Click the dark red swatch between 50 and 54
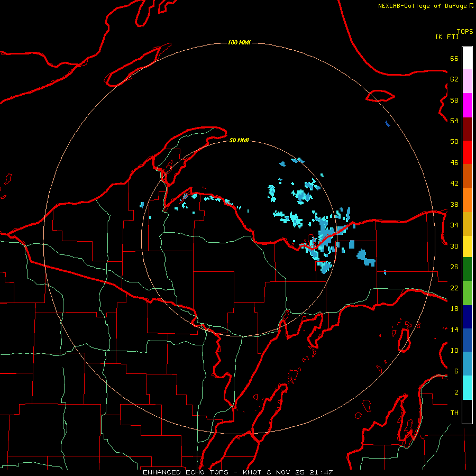476x476 pixels. click(x=467, y=129)
